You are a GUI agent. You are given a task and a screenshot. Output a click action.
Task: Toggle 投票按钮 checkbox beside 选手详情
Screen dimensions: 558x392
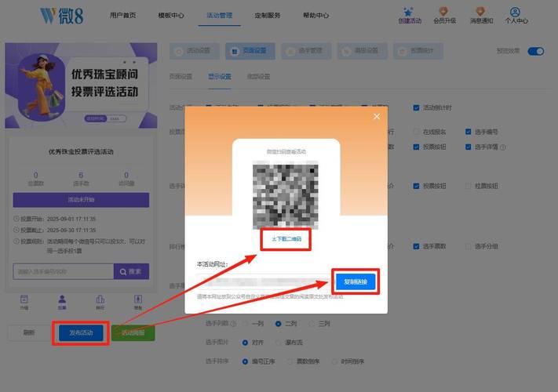416,147
